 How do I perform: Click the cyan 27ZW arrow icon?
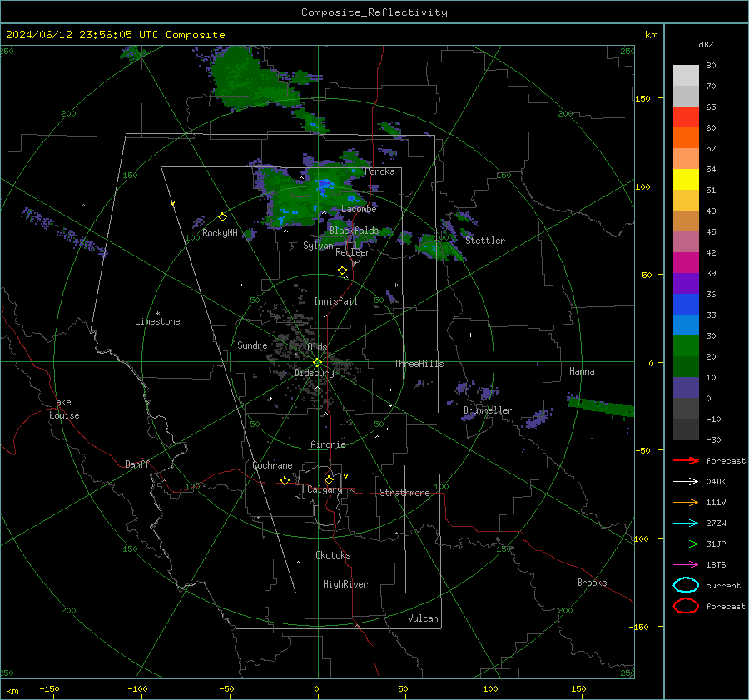tap(686, 524)
